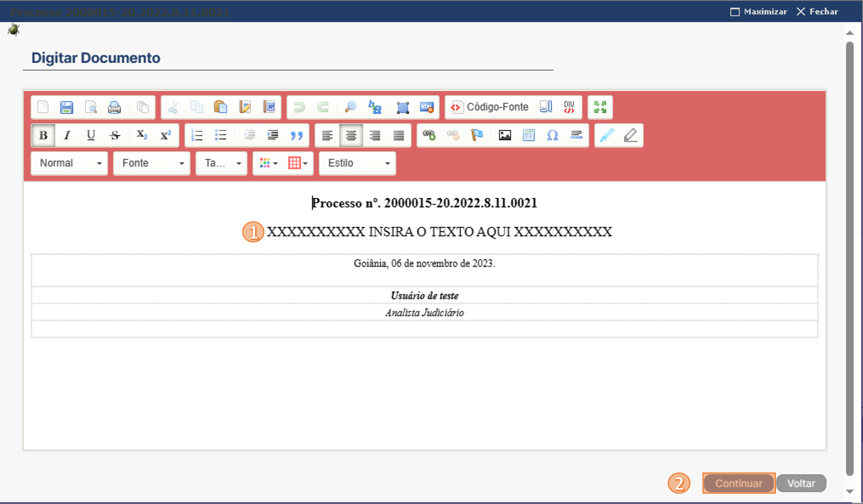863x504 pixels.
Task: Maximize the editor with green arrows icon
Action: tap(600, 107)
